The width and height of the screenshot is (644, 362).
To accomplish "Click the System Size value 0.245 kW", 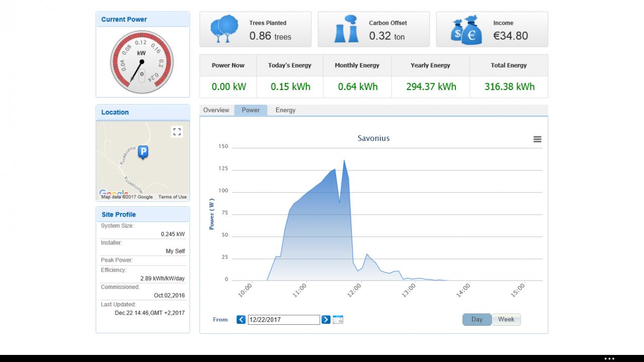I will click(x=173, y=234).
